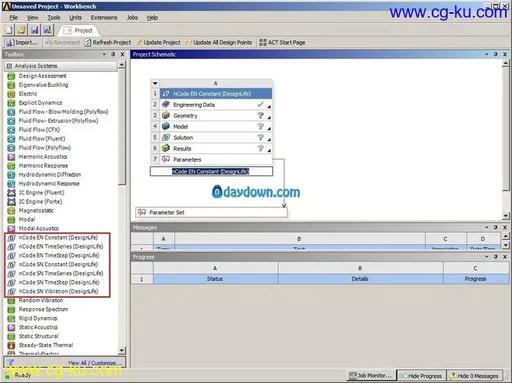Click the Parameters cell icon in system A
The image size is (512, 383).
point(166,159)
